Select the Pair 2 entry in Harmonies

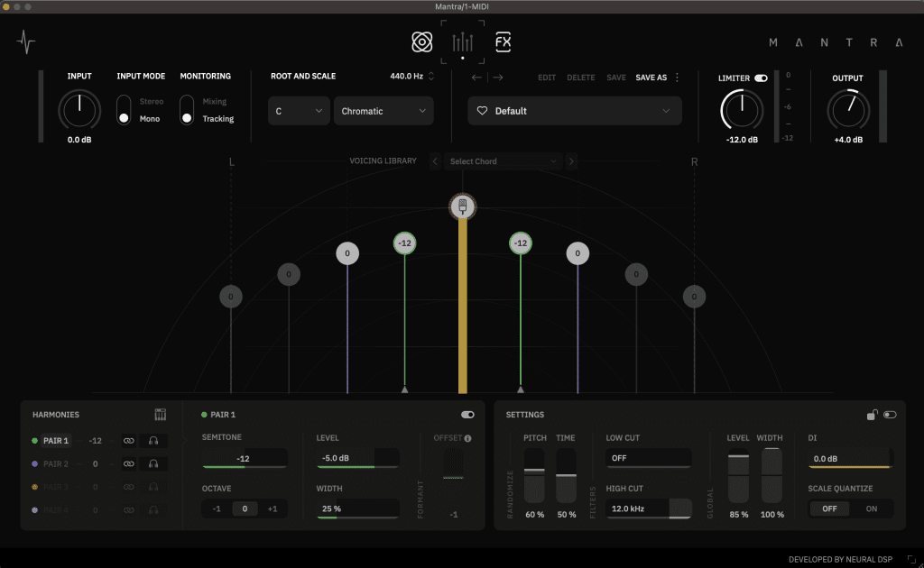point(56,463)
